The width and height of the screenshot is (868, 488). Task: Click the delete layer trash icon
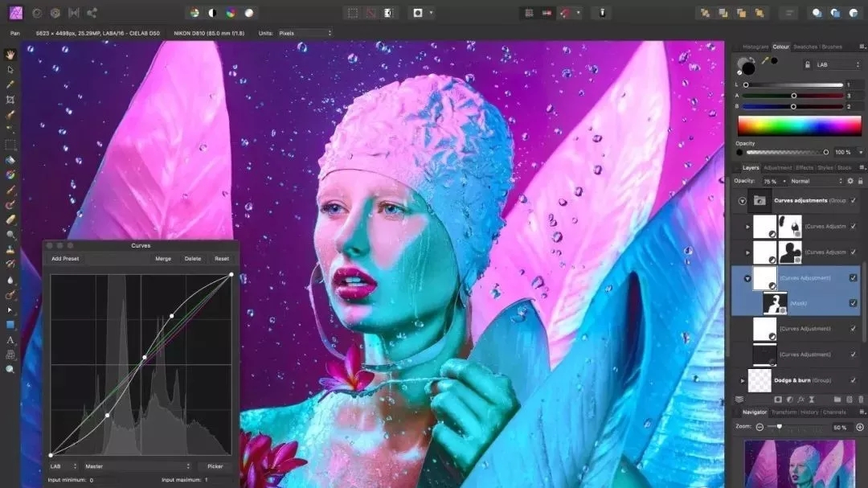[861, 400]
